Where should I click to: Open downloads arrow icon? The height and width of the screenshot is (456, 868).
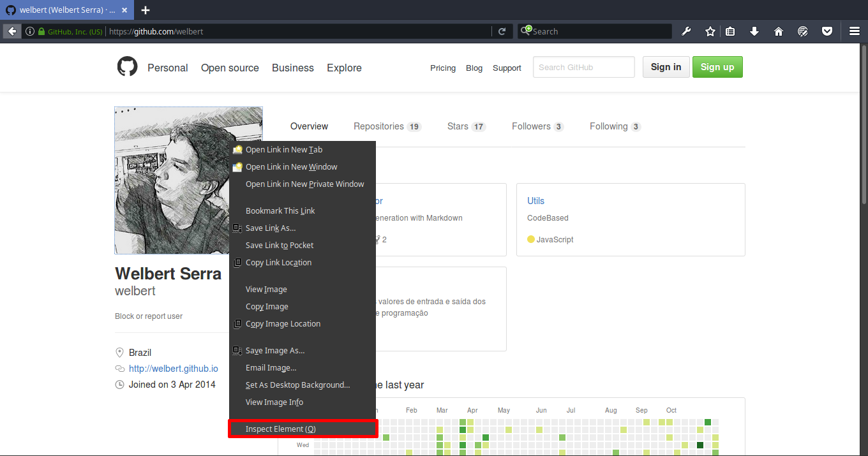[x=754, y=31]
